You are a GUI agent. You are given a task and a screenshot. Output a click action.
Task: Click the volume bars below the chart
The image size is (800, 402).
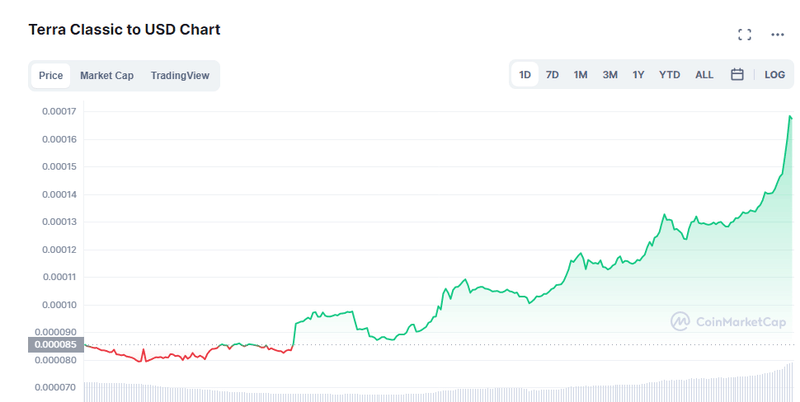[440, 390]
